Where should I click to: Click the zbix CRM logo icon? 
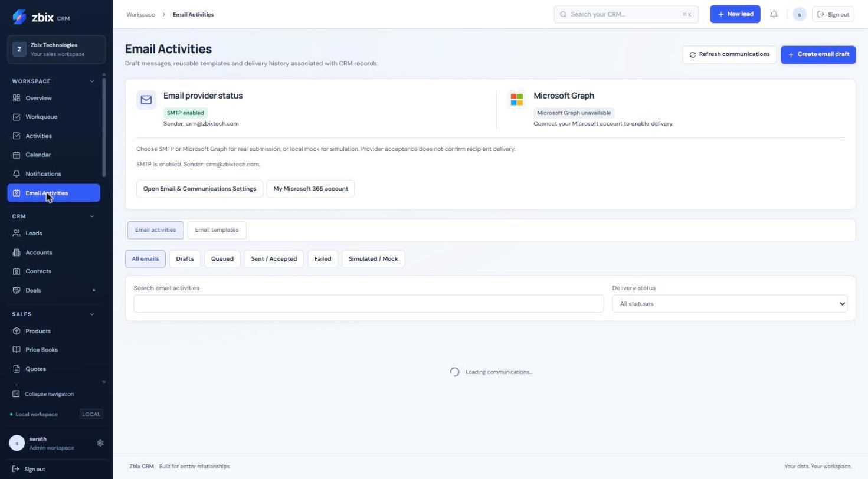[19, 17]
